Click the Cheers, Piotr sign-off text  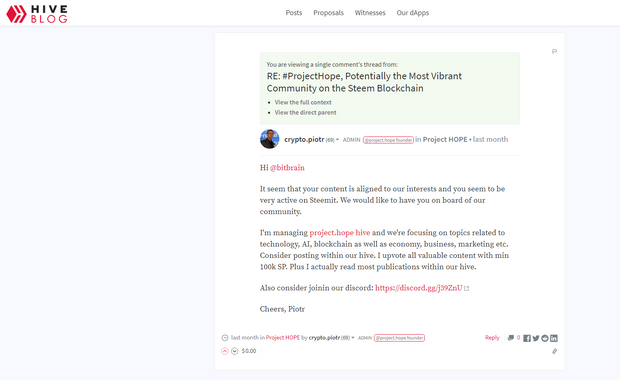pos(282,309)
